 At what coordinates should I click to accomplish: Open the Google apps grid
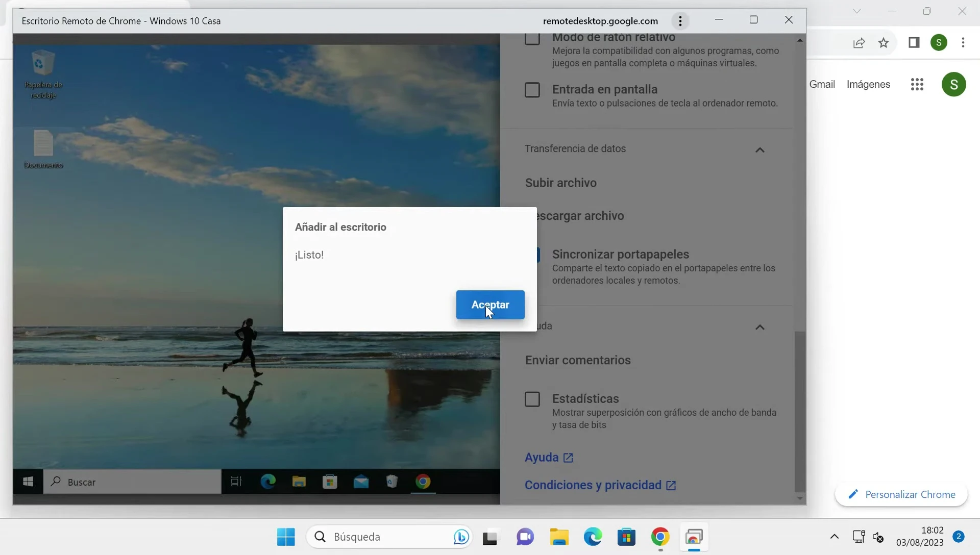click(917, 84)
